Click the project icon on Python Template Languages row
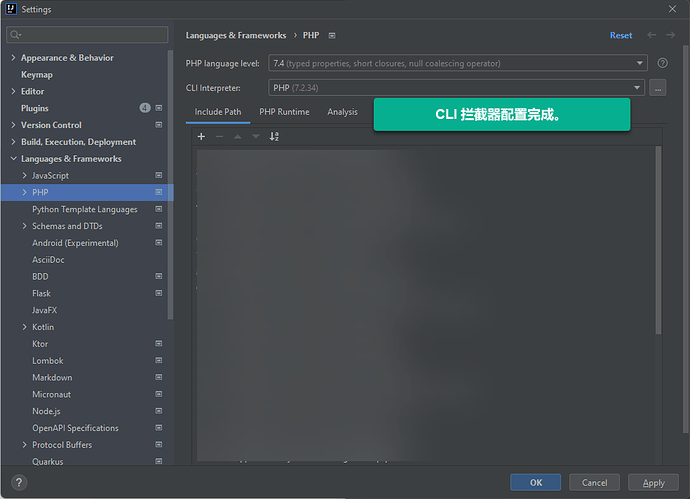 159,209
